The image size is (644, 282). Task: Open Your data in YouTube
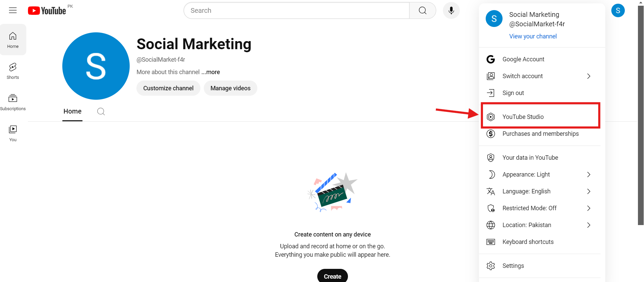[x=540, y=158]
